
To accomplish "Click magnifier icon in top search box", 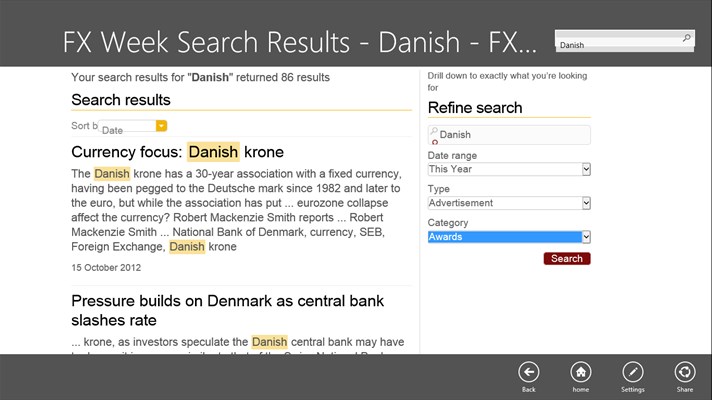I will [x=686, y=38].
